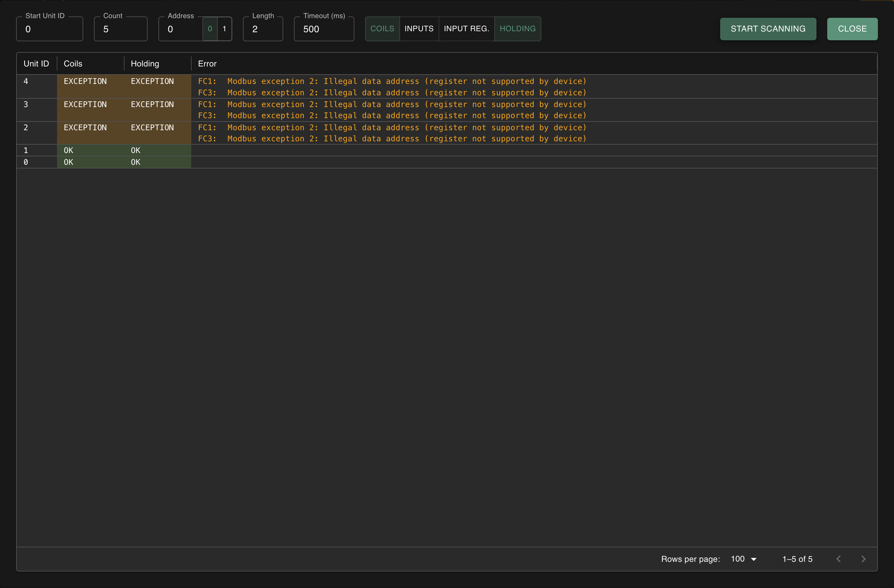Click Coils OK cell for unit 0
This screenshot has width=894, height=588.
pyautogui.click(x=90, y=162)
